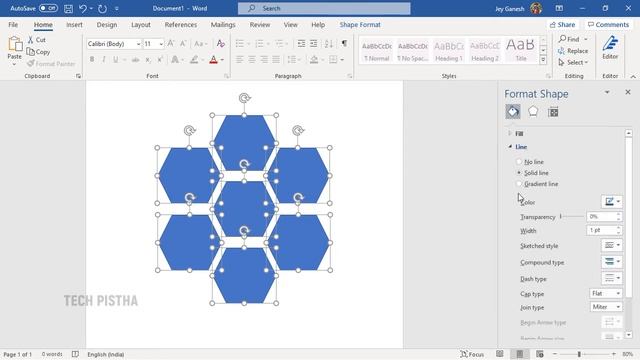Open the font name dropdown
This screenshot has width=640, height=360.
coord(138,44)
